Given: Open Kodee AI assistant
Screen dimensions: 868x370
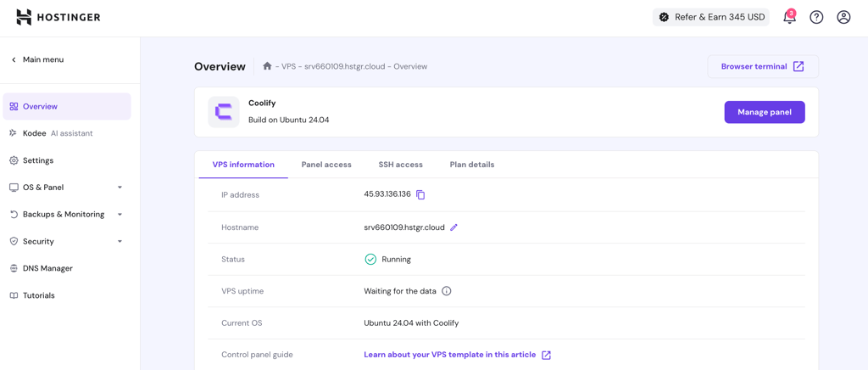Looking at the screenshot, I should click(67, 133).
